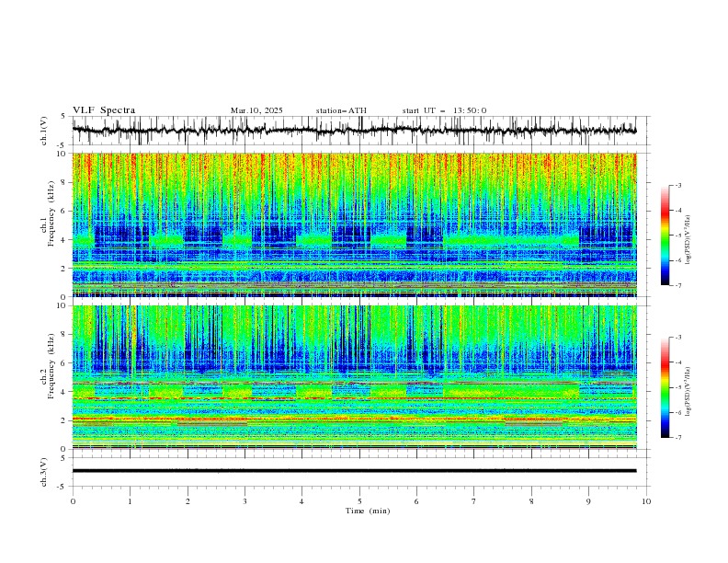Screen dimensions: 728x563
Task: Click the ch.2 spectrogram "6" kHz tick label
Action: click(64, 363)
